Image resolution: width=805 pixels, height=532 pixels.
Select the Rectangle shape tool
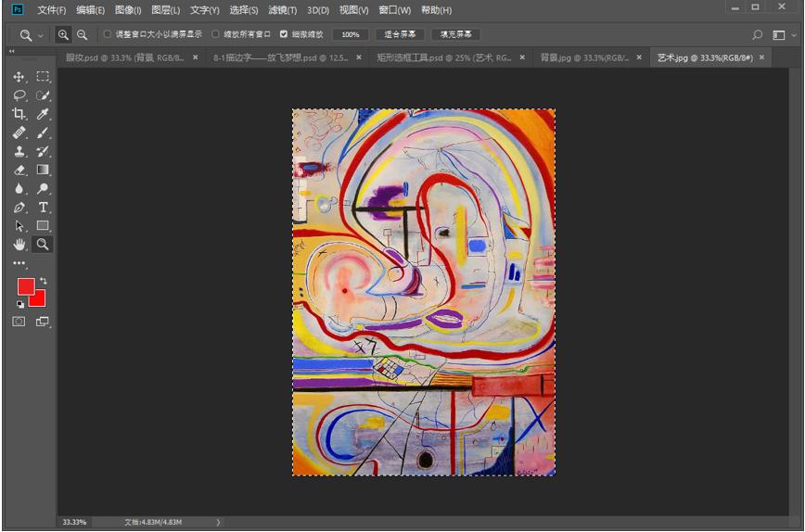coord(43,226)
